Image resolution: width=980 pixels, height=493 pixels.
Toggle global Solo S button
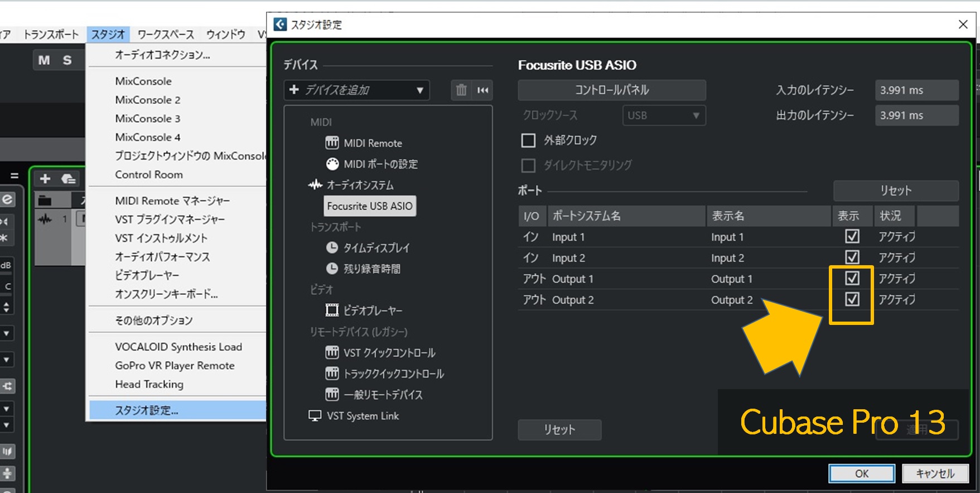pyautogui.click(x=67, y=60)
